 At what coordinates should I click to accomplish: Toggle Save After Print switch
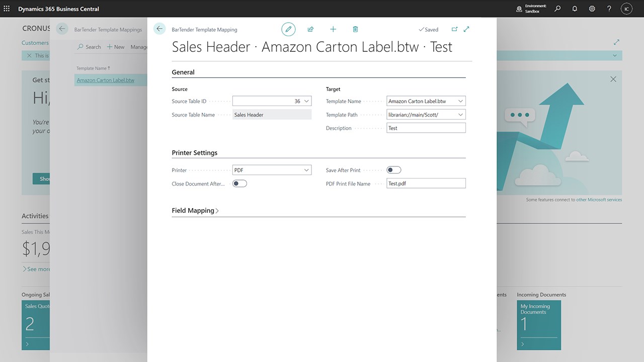coord(394,170)
